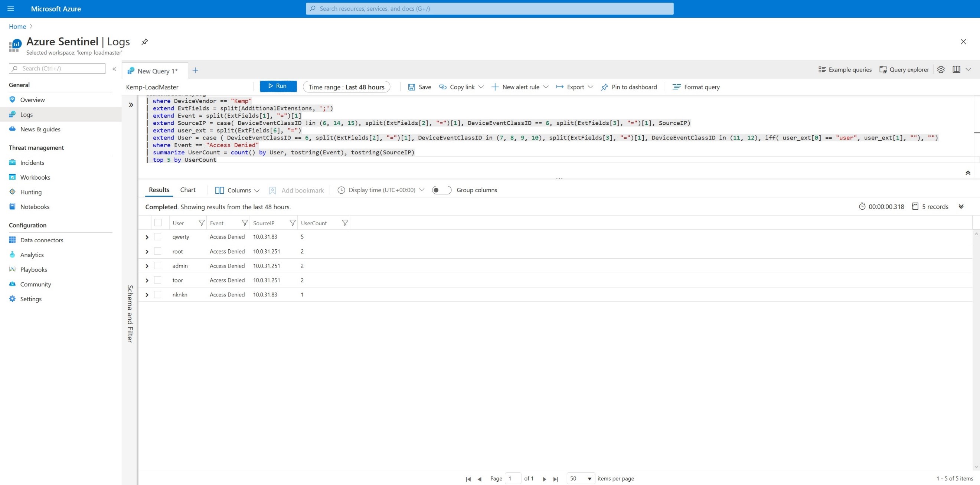Run the query
Image resolution: width=980 pixels, height=485 pixels.
coord(278,86)
